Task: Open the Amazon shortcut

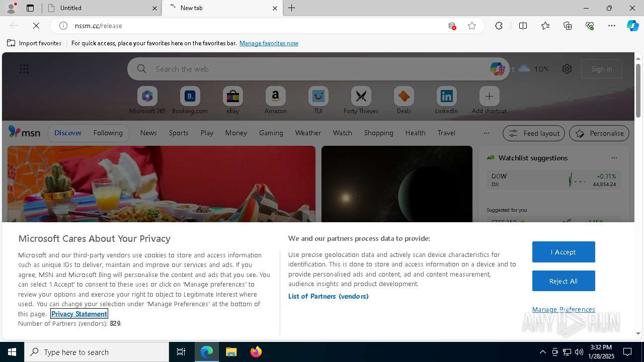Action: (275, 101)
